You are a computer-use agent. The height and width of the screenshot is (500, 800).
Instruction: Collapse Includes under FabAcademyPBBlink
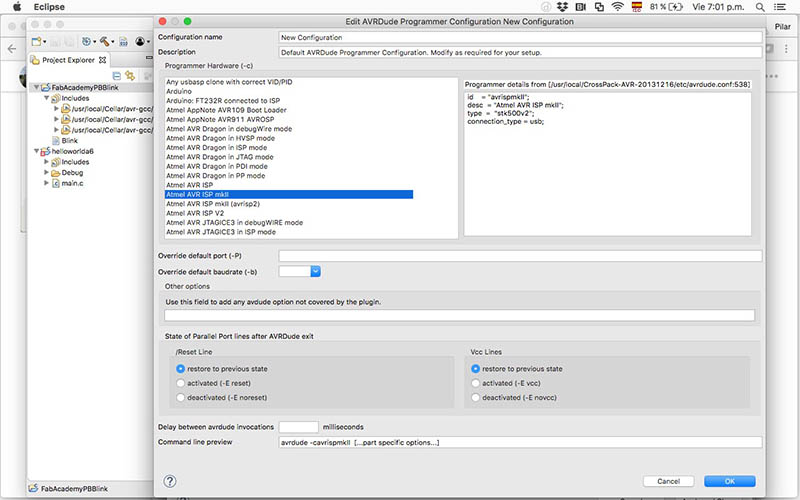click(46, 98)
